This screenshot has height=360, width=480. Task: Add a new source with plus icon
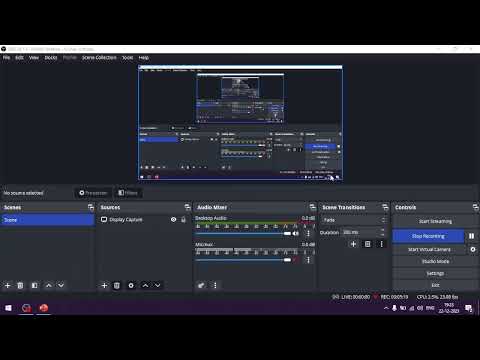(x=104, y=285)
